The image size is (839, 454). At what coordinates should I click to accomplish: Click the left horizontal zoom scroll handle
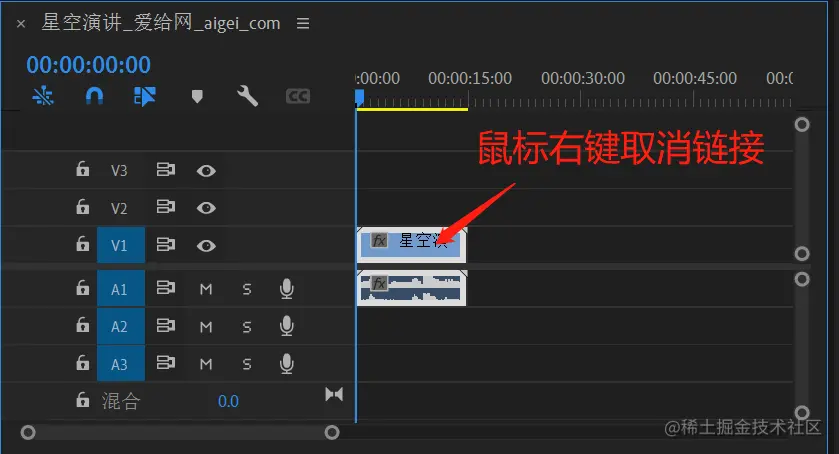(x=28, y=432)
